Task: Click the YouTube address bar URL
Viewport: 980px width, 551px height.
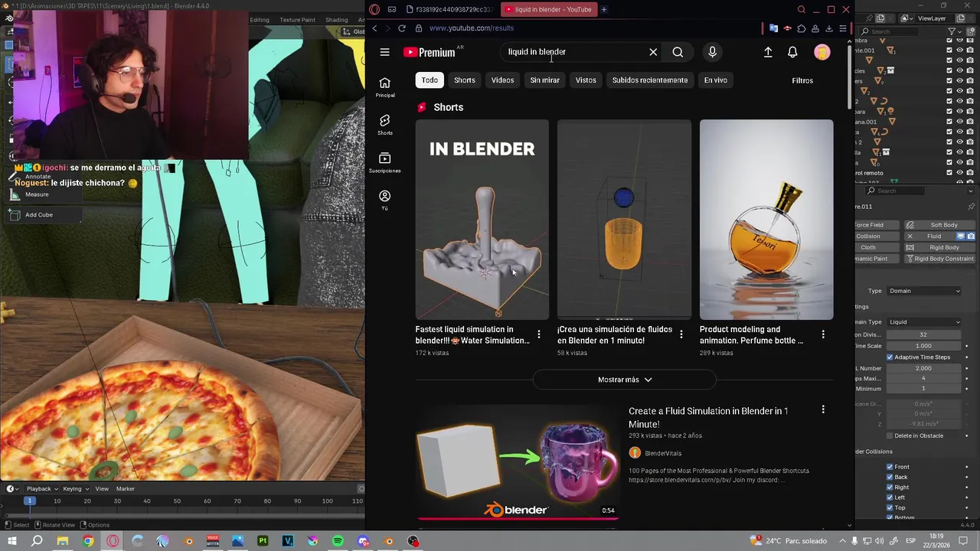Action: point(472,28)
